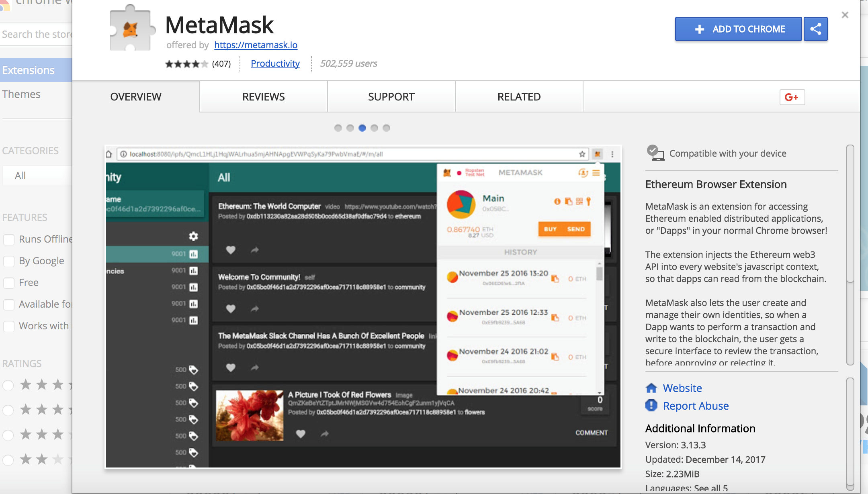868x494 pixels.
Task: Click the MetaMask BUY button
Action: click(x=549, y=229)
